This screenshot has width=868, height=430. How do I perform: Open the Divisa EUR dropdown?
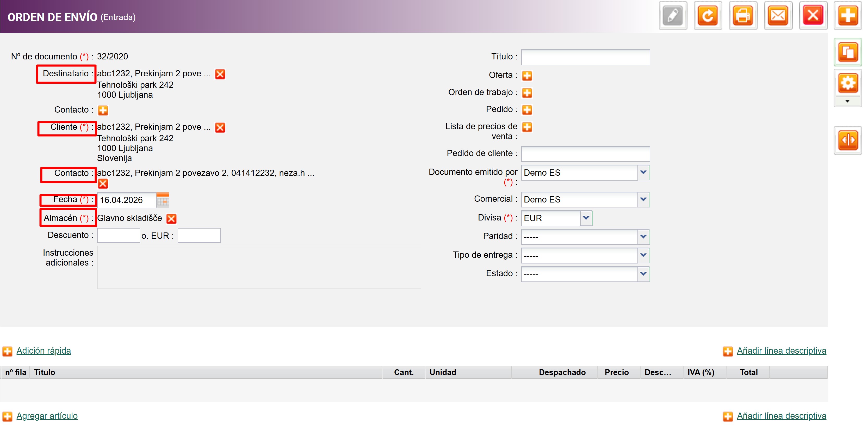click(x=586, y=218)
